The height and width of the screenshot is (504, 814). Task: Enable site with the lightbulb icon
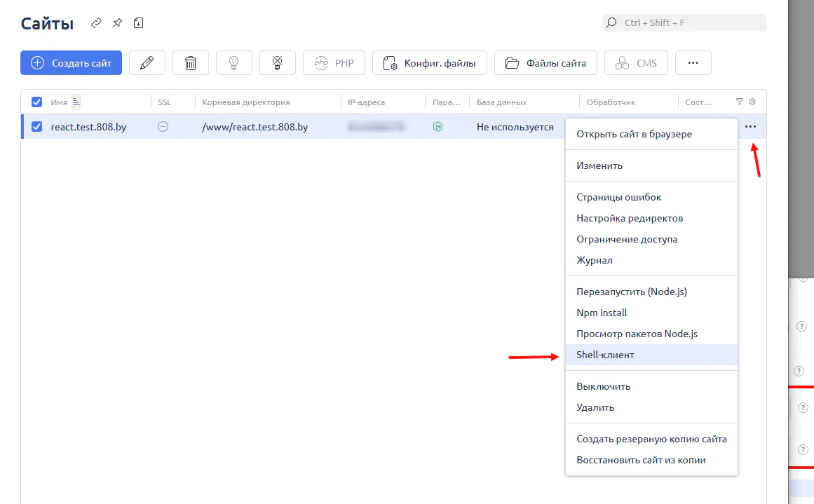[x=233, y=62]
